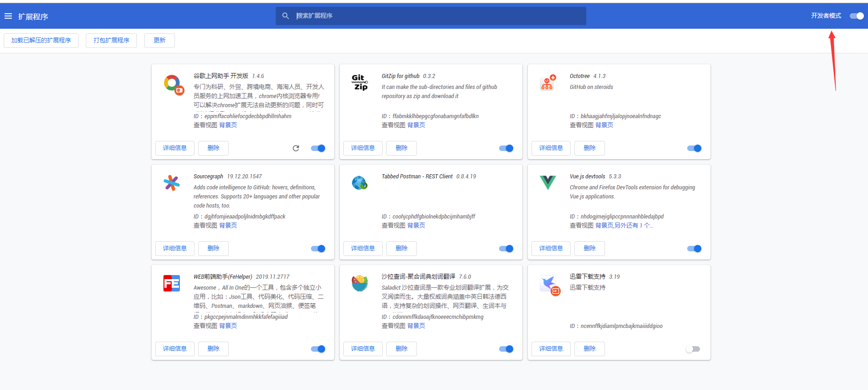Enable the 迅雷下载支持 extension
The image size is (868, 390).
(x=693, y=349)
